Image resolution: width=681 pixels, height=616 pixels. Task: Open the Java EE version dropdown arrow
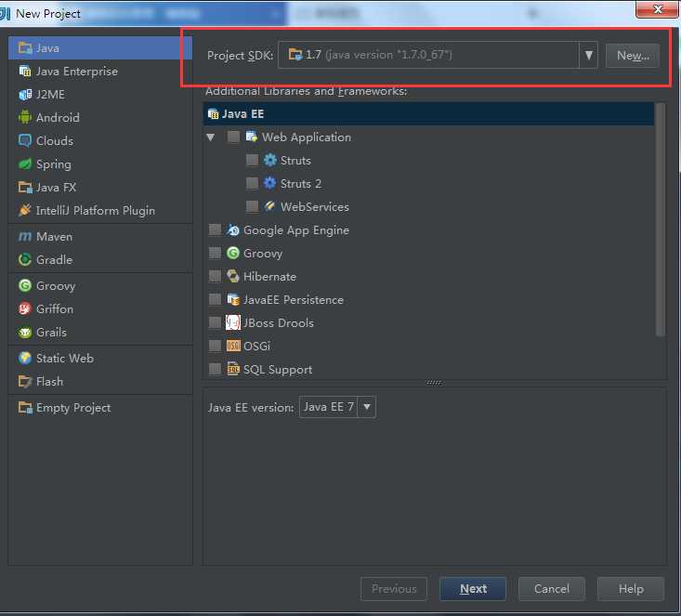pyautogui.click(x=367, y=407)
